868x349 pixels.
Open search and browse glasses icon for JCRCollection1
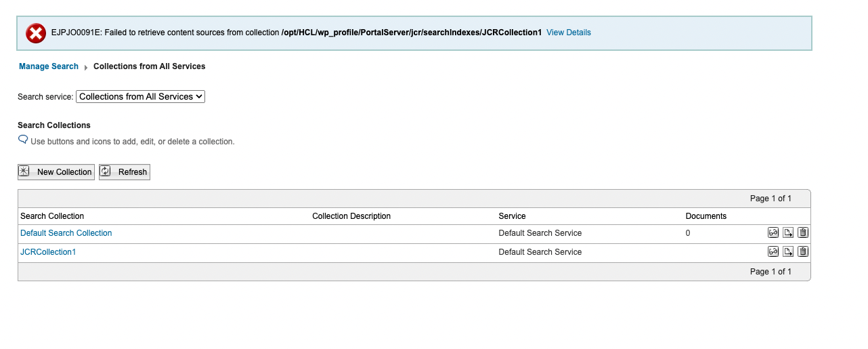pos(773,252)
